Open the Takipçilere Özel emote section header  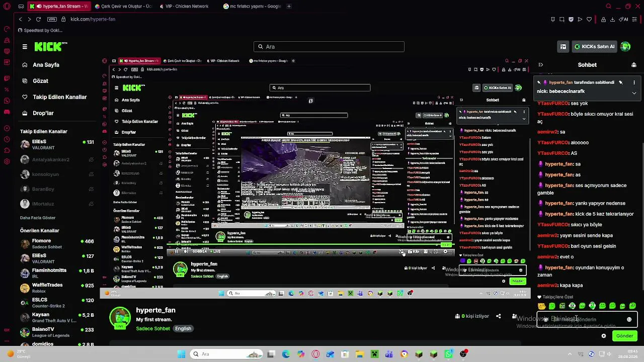[x=555, y=297]
